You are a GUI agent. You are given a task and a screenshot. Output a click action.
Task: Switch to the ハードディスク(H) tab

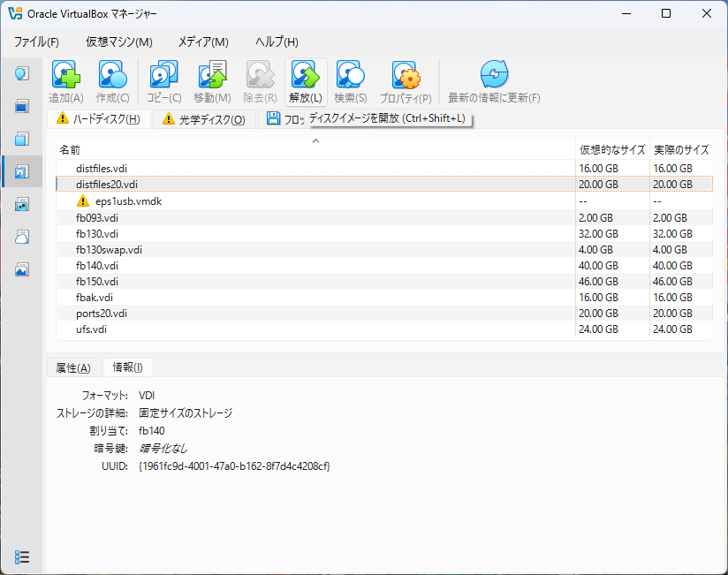(99, 119)
